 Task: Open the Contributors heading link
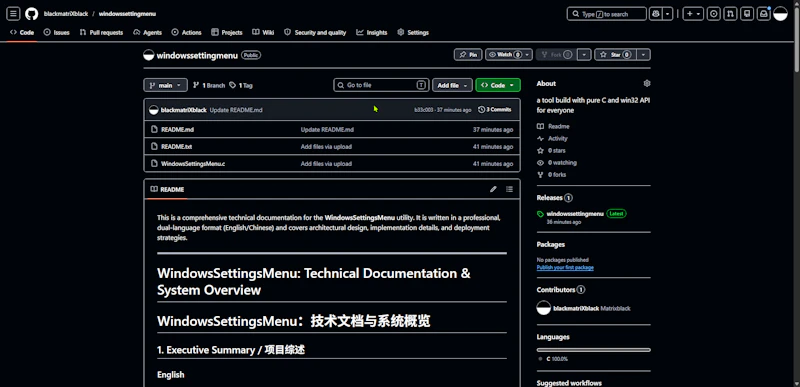tap(561, 290)
